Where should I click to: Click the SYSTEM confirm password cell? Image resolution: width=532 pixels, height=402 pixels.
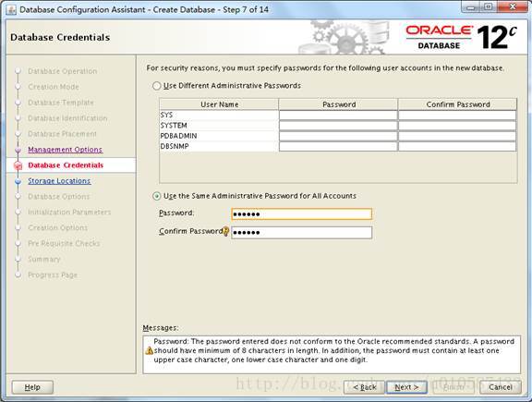click(x=457, y=126)
